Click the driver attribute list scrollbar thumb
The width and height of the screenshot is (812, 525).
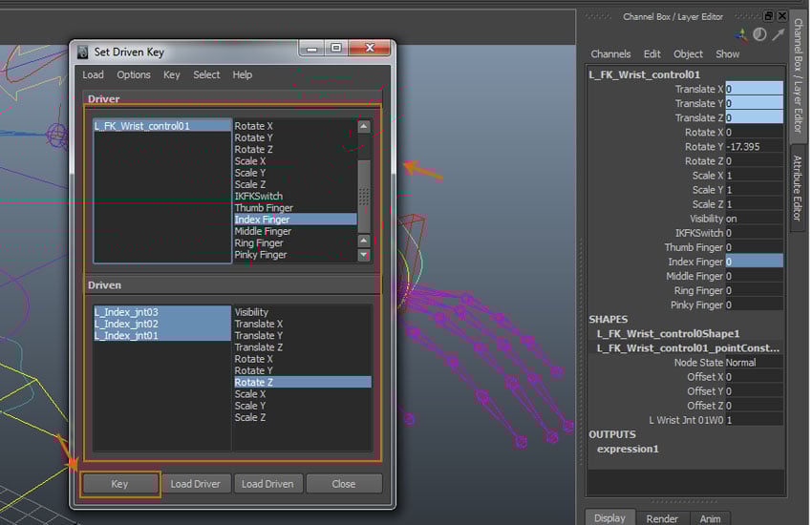click(364, 197)
